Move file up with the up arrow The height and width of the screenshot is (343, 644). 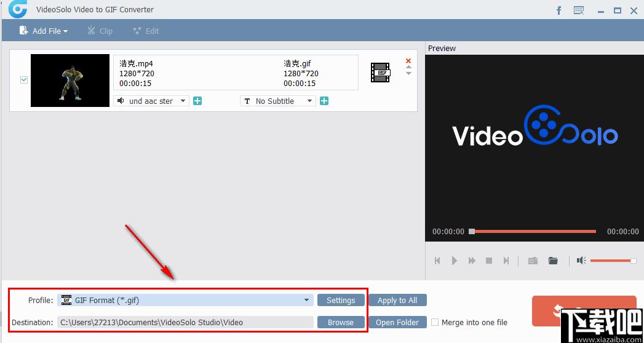(408, 67)
